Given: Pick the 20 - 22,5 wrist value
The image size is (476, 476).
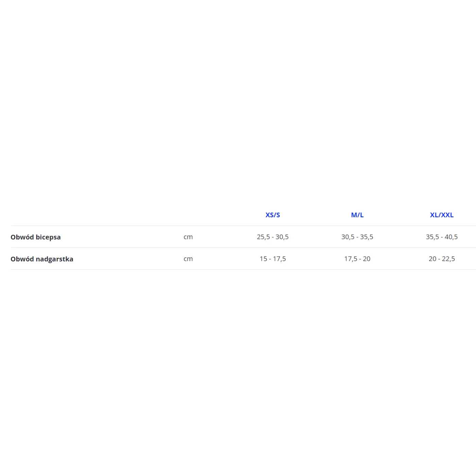Looking at the screenshot, I should click(x=442, y=259).
